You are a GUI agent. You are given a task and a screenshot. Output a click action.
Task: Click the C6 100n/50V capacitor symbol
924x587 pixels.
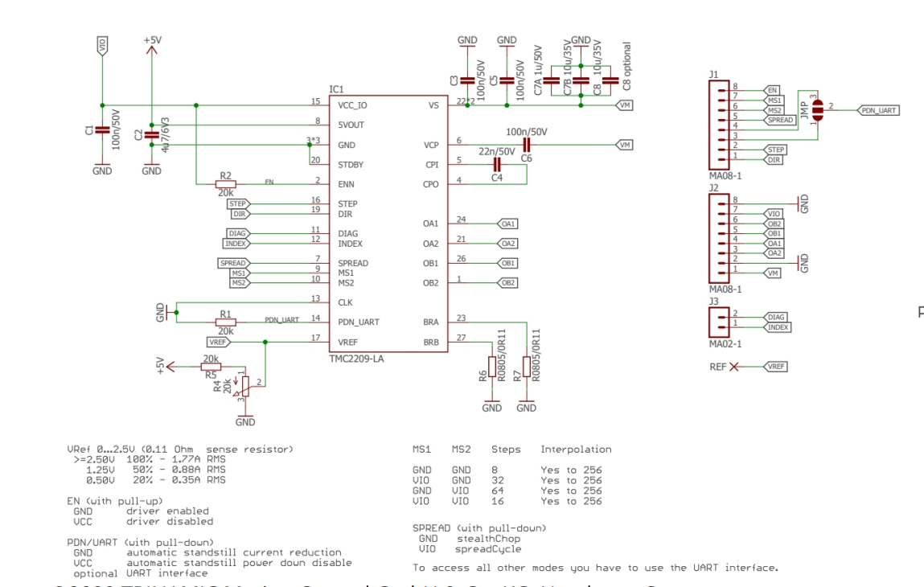tap(527, 145)
